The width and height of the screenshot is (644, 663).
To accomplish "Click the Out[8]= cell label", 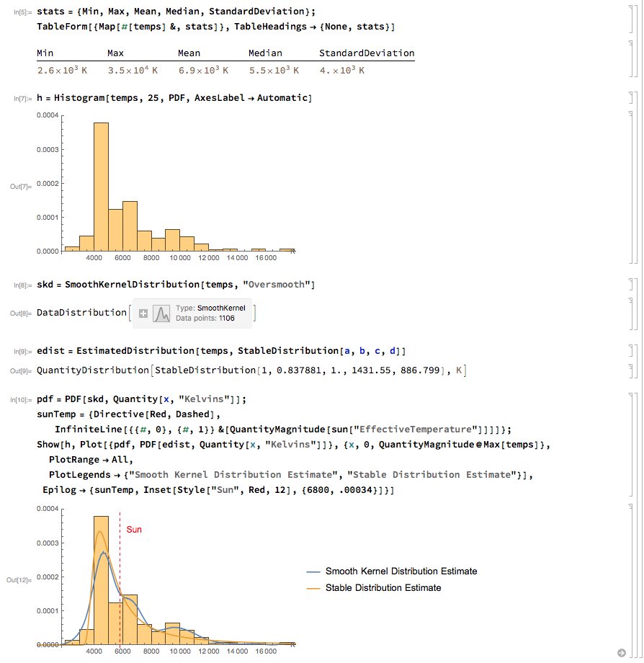I will [21, 313].
